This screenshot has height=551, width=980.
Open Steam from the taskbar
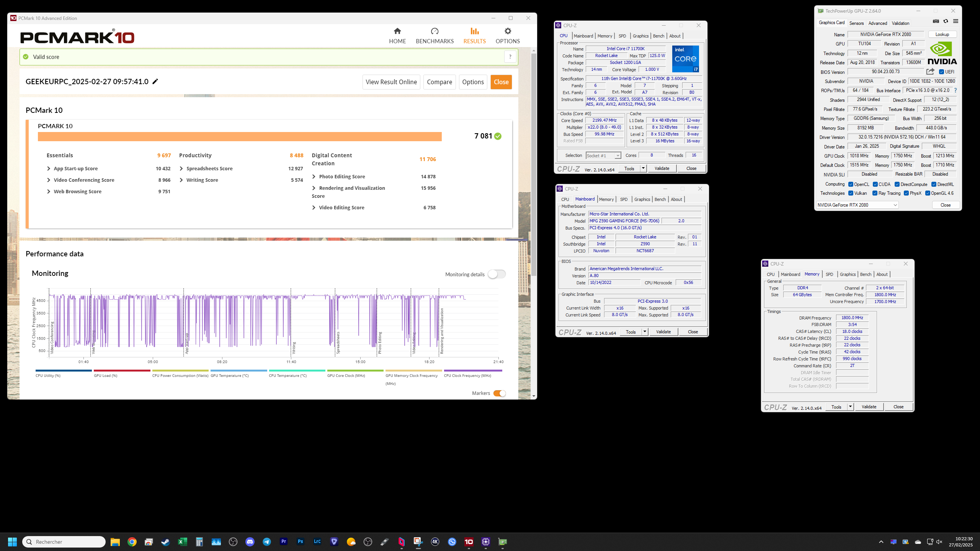[165, 541]
